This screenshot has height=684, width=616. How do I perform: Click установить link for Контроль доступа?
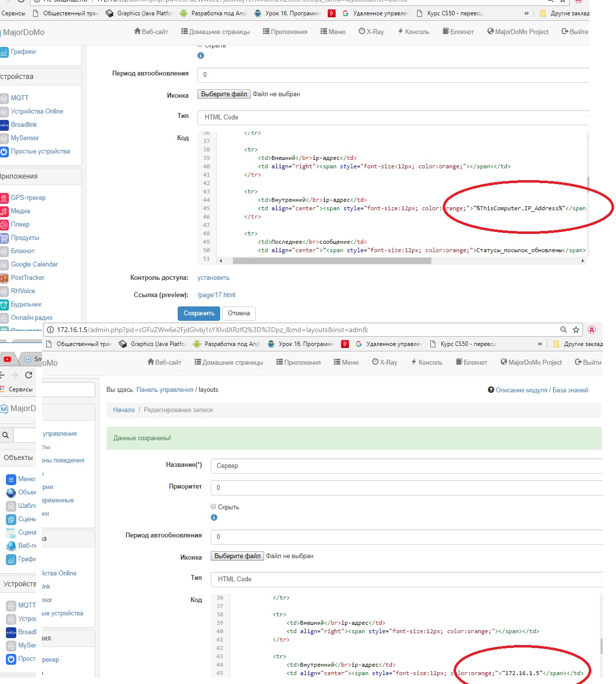click(213, 278)
